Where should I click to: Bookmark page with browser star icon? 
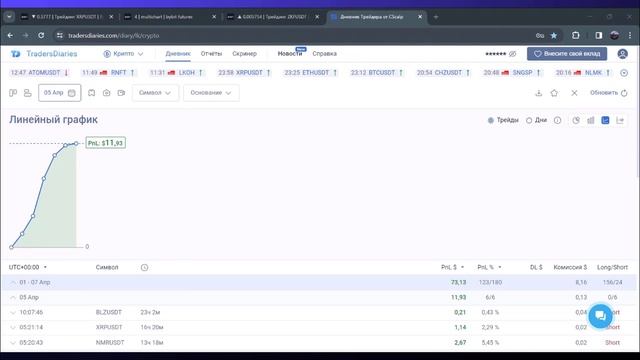[554, 36]
